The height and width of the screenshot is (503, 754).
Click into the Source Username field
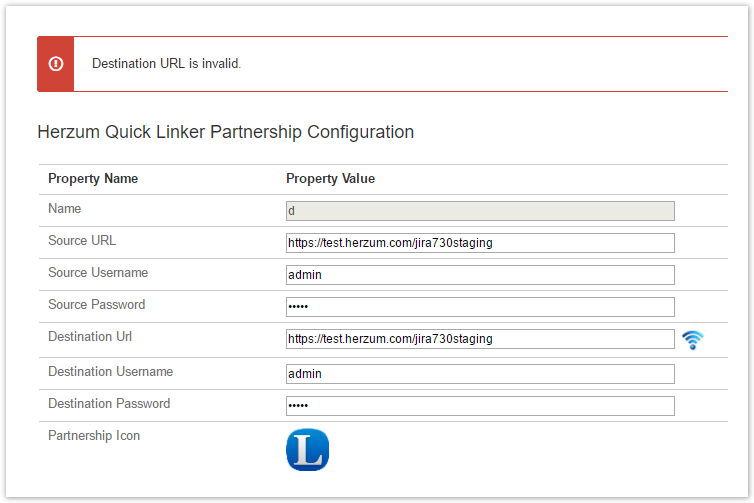[x=480, y=275]
